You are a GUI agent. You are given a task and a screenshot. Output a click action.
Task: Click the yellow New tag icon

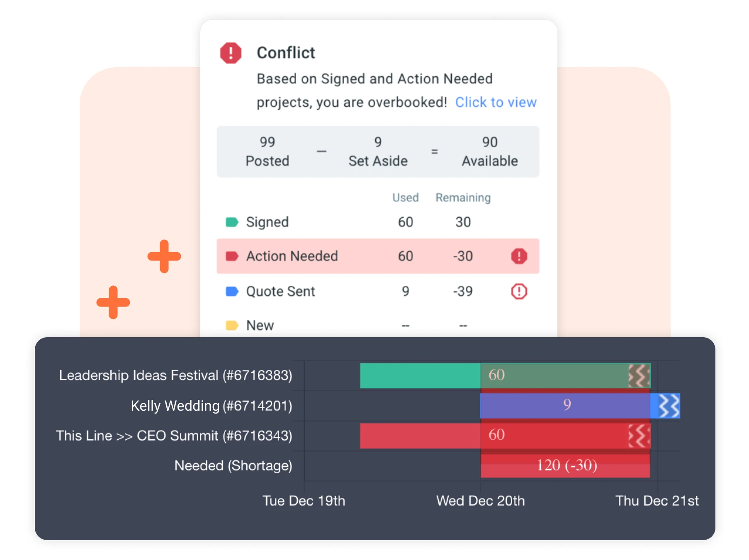(232, 325)
